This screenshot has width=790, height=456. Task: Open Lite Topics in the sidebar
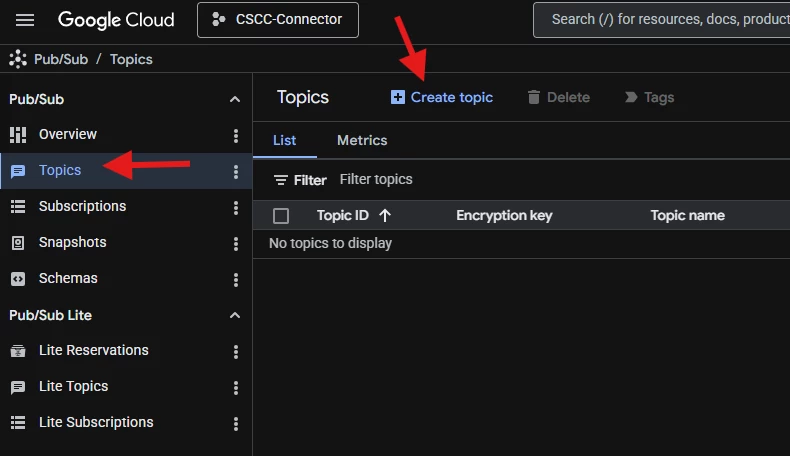(74, 386)
